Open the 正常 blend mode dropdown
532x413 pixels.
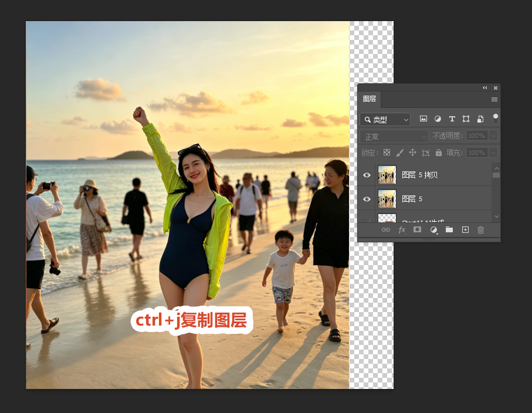click(394, 137)
